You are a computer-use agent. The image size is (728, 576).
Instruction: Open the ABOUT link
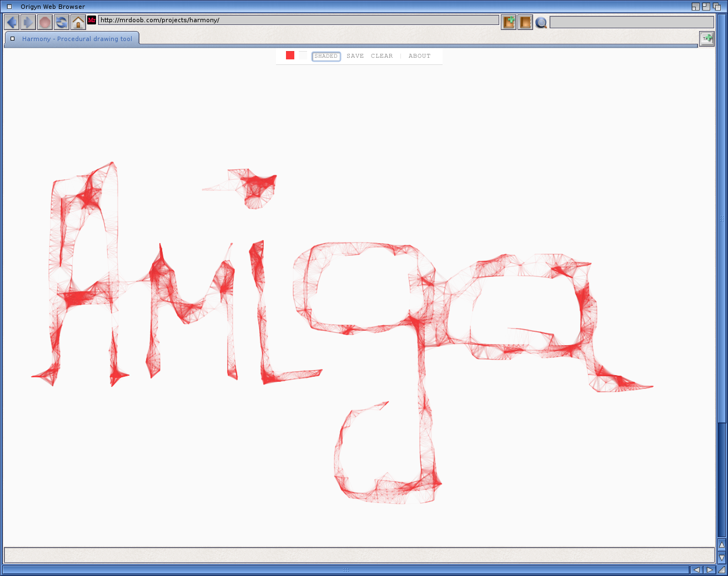point(419,56)
